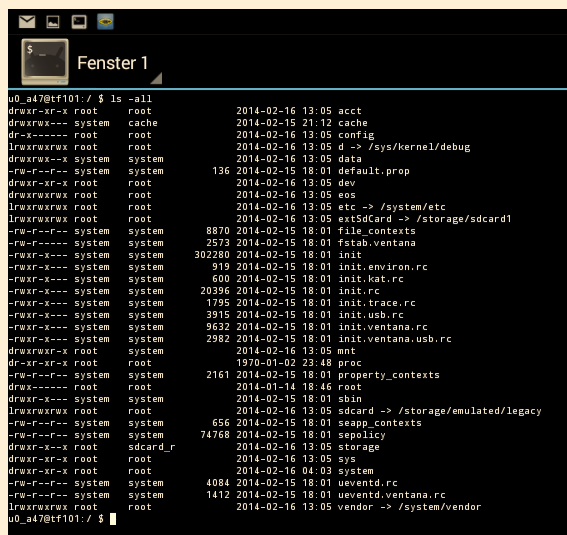Place cursor at the bottom shell prompt

click(113, 519)
